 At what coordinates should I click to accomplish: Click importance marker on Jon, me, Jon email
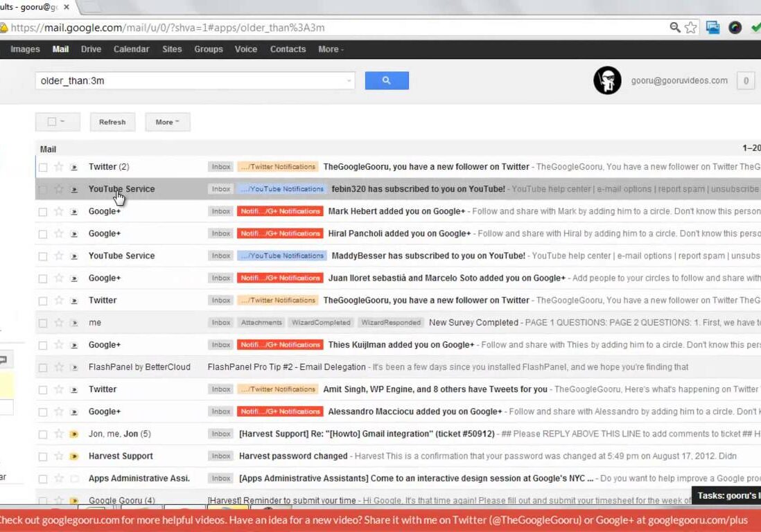(x=74, y=434)
